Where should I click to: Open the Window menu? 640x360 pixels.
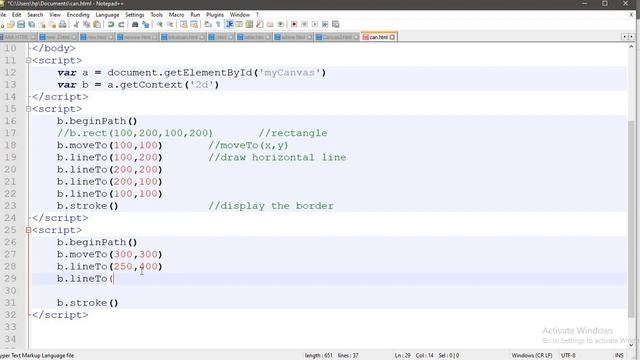point(240,15)
